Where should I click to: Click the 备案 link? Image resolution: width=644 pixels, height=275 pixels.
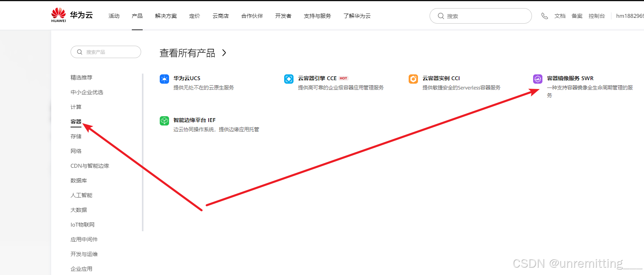coord(577,16)
